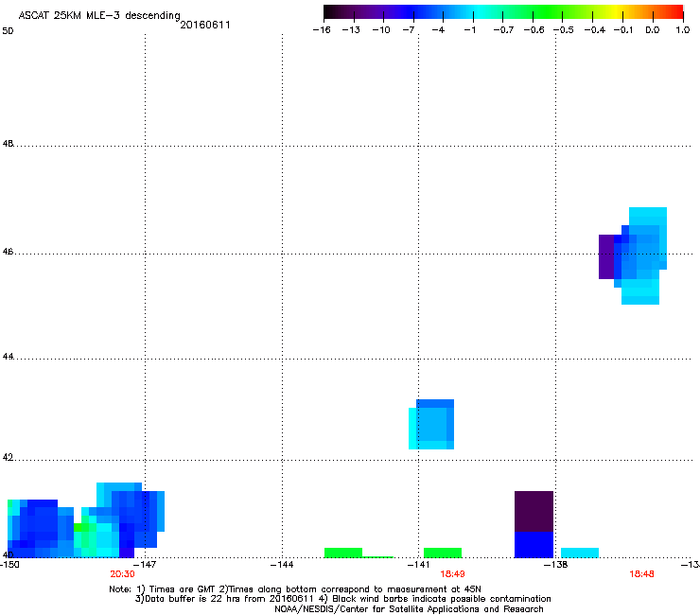This screenshot has height=615, width=700.
Task: Click the NOAA/NESDIS credit line
Action: point(409,609)
